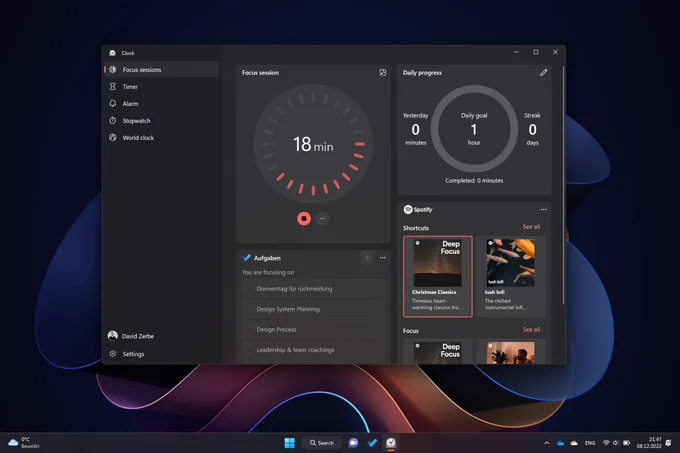
Task: Click the Clock app icon in the title bar
Action: point(112,53)
